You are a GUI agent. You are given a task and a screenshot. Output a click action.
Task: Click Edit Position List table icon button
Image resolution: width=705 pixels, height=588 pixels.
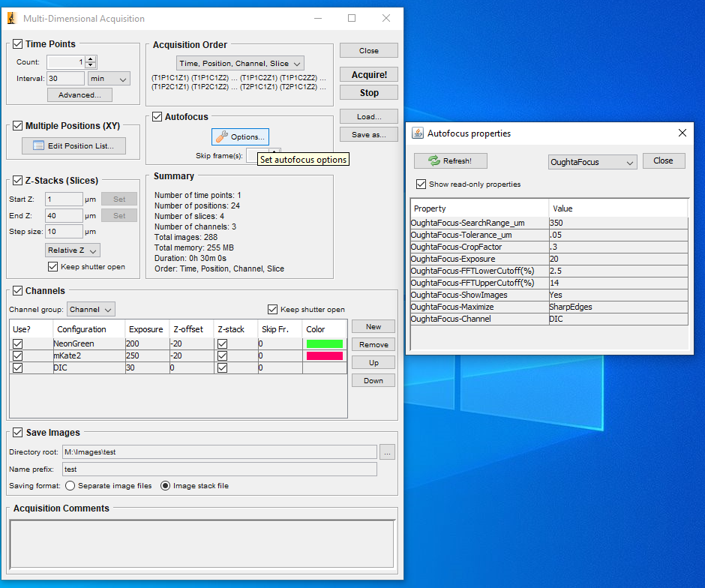[73, 145]
